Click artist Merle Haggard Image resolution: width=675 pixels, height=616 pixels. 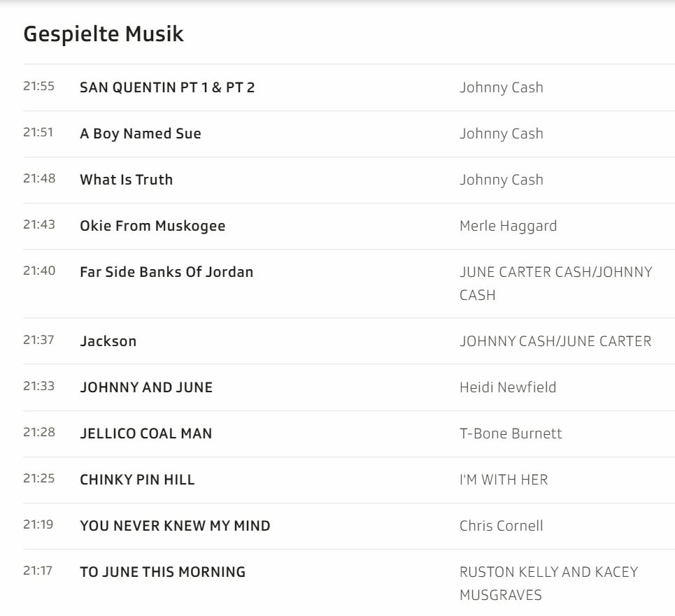[508, 226]
